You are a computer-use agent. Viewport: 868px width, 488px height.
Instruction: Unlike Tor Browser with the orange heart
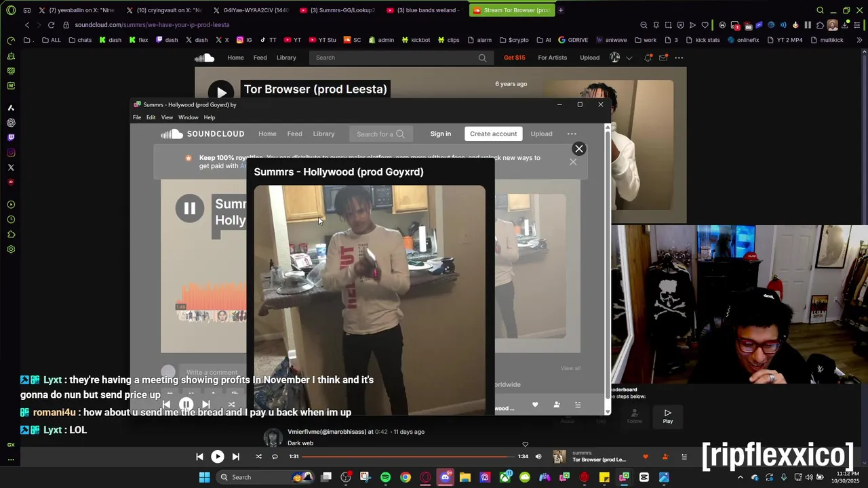[x=646, y=457]
